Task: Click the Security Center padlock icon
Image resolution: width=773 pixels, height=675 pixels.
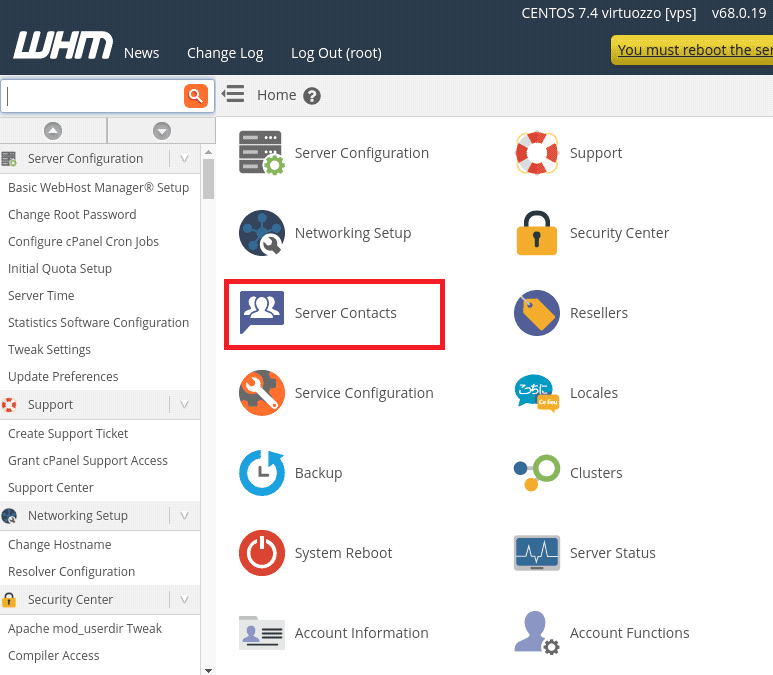Action: point(536,233)
